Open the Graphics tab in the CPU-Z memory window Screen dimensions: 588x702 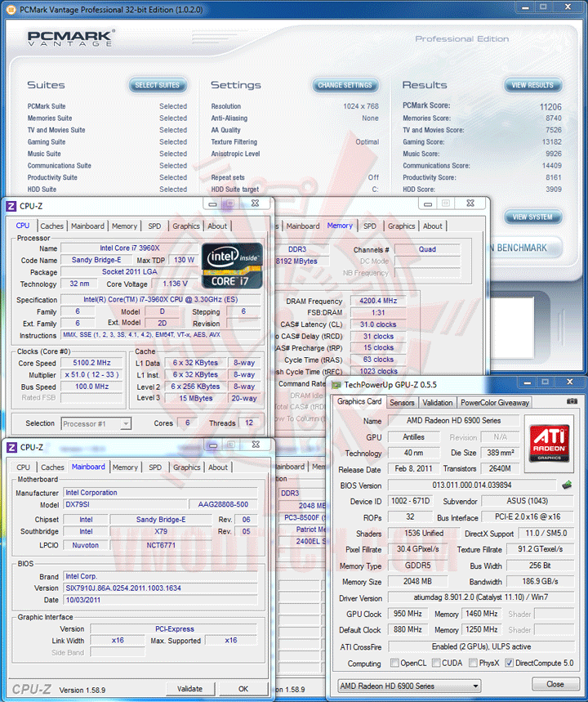pyautogui.click(x=402, y=226)
